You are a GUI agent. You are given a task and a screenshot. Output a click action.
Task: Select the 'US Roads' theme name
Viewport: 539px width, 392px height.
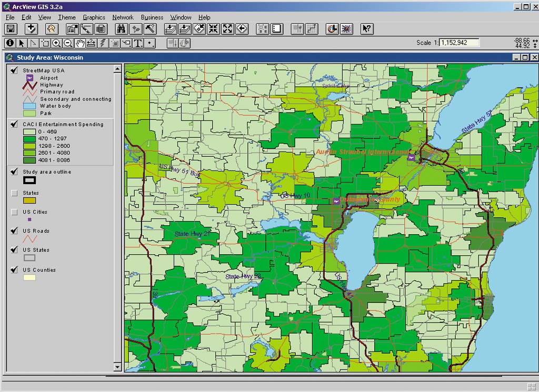pos(36,231)
